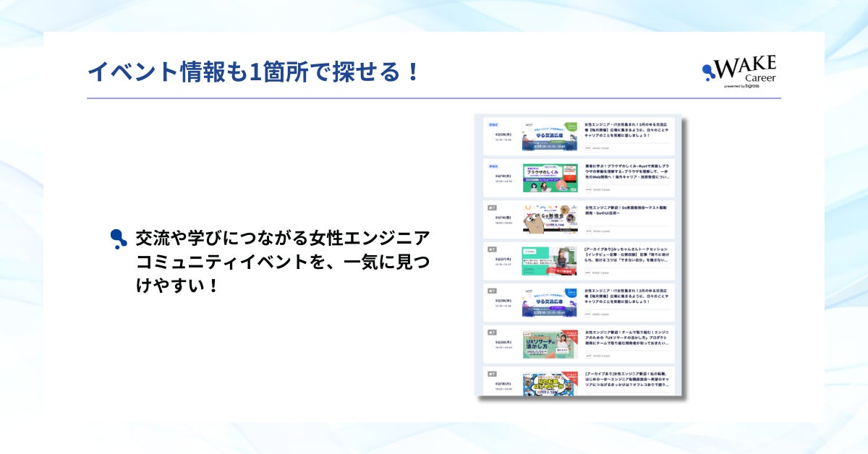Open the 2月 ゆる交流広場 event thumbnail
The height and width of the screenshot is (454, 868).
pyautogui.click(x=550, y=302)
